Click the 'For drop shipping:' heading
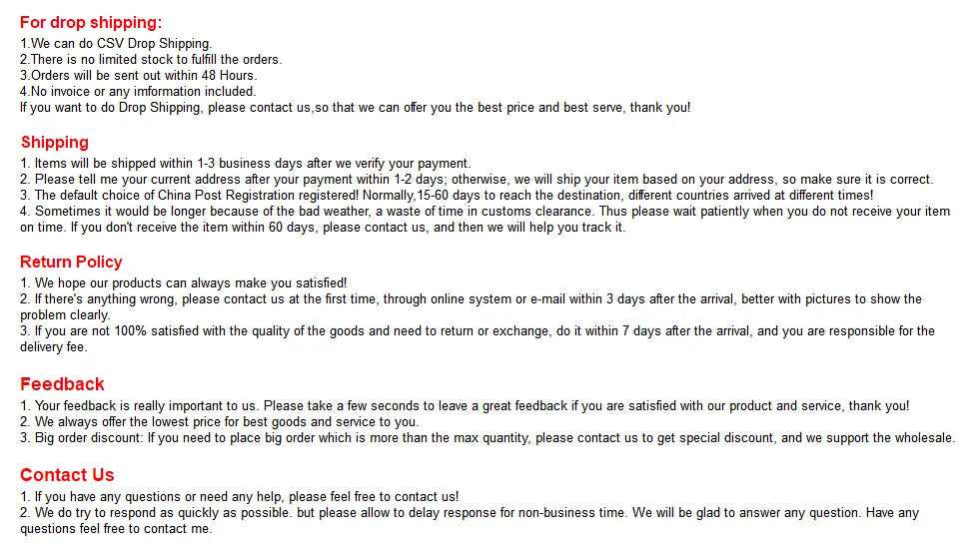Screen dimensions: 980x544 (x=91, y=23)
